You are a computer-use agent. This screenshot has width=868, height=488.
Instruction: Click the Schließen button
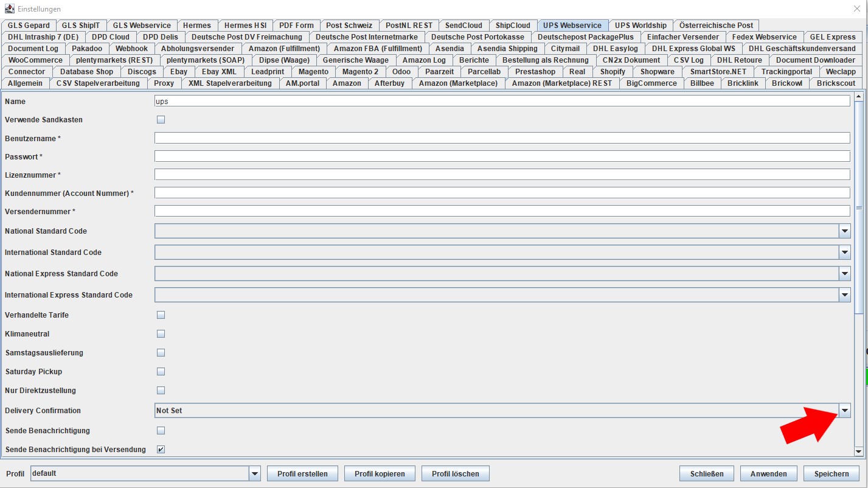click(707, 473)
